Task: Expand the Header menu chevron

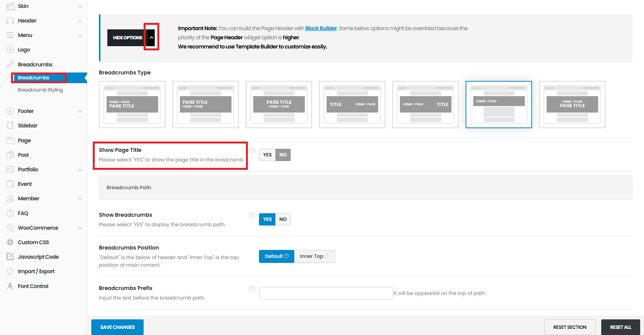Action: coord(80,21)
